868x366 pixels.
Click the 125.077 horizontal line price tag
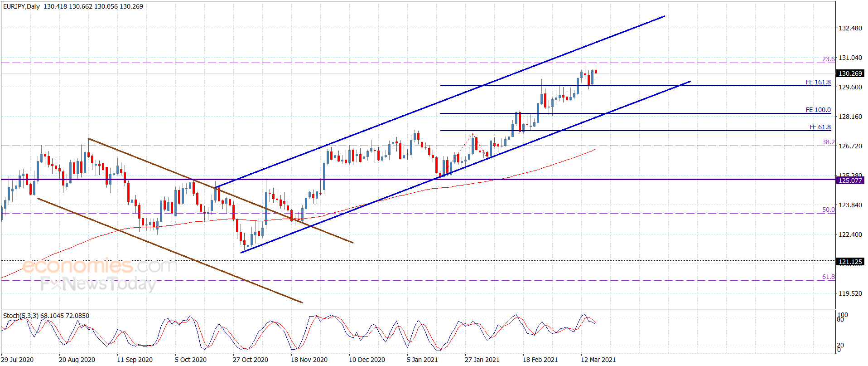pyautogui.click(x=850, y=181)
